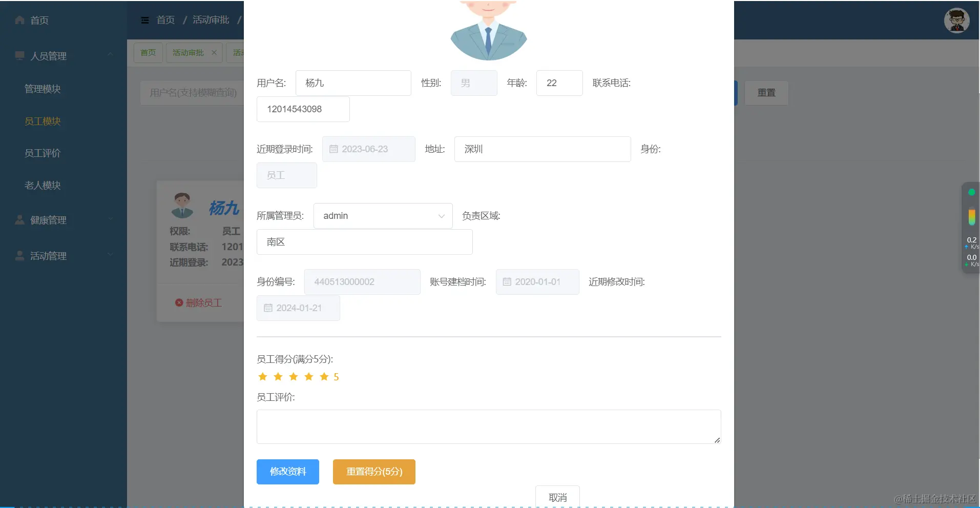The image size is (980, 508).
Task: Click 首页 breadcrumb link
Action: click(x=165, y=20)
